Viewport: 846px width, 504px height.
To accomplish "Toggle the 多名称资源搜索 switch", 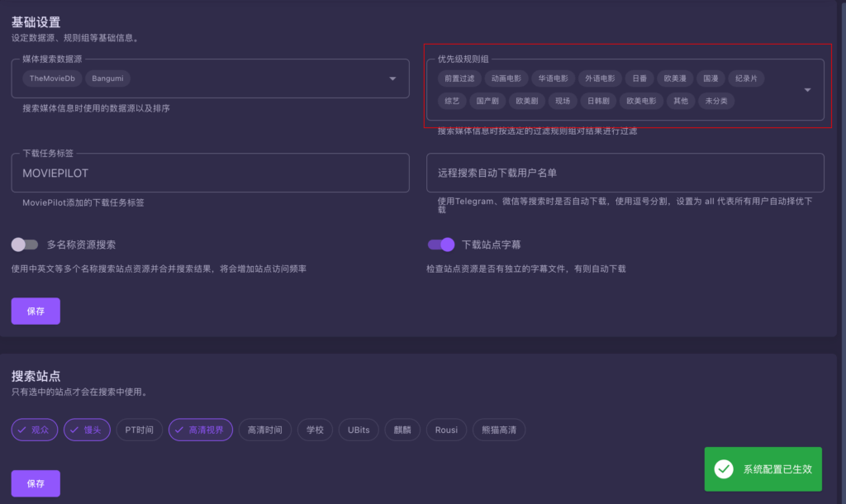I will (x=25, y=245).
